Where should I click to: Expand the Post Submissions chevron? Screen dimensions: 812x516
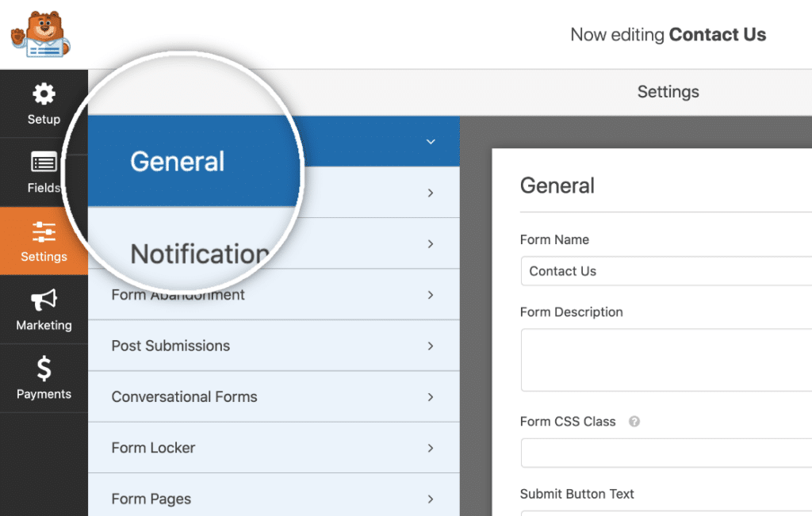coord(431,346)
